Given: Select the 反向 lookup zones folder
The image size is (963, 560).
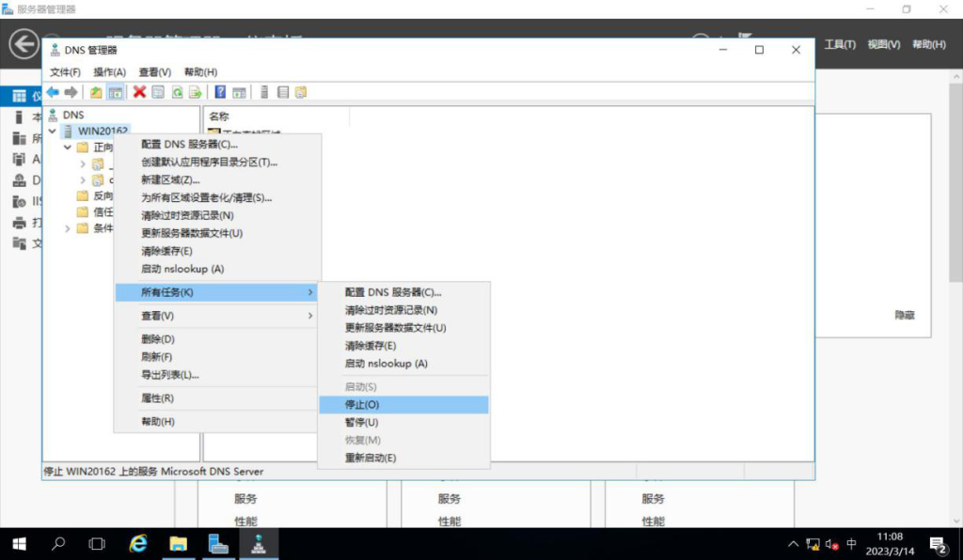Looking at the screenshot, I should [96, 195].
